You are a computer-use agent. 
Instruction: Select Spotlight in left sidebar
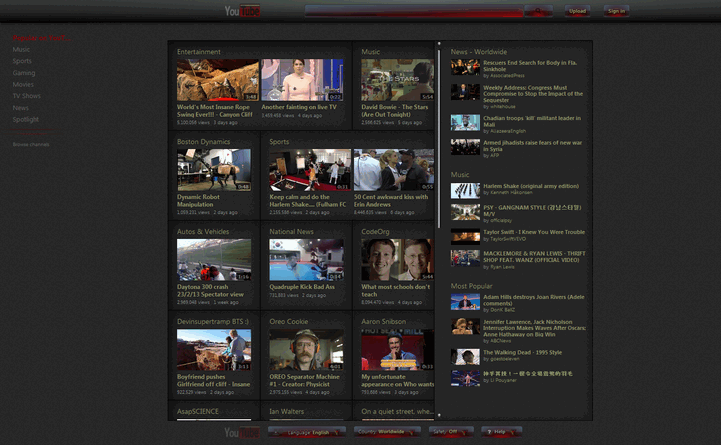pyautogui.click(x=26, y=119)
